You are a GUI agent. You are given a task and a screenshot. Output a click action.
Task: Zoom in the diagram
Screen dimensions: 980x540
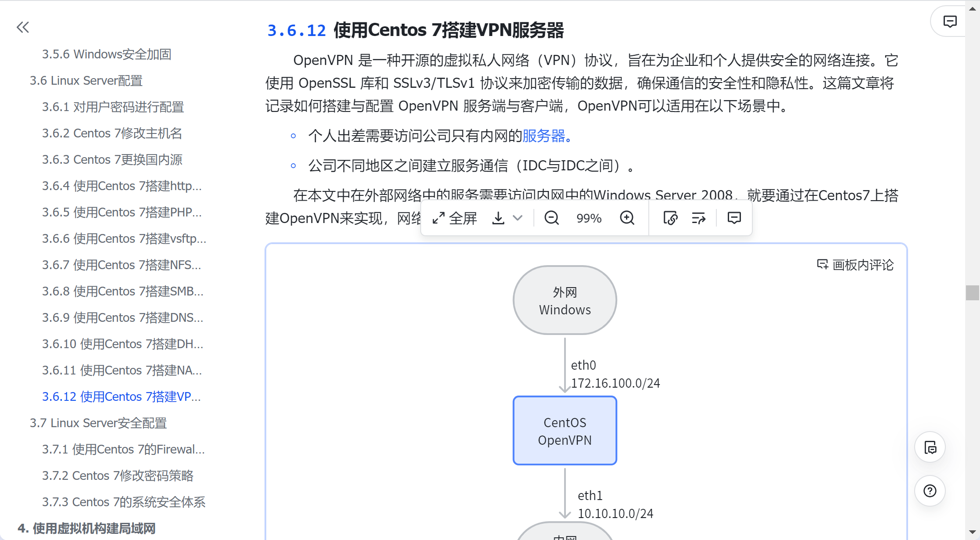coord(627,218)
